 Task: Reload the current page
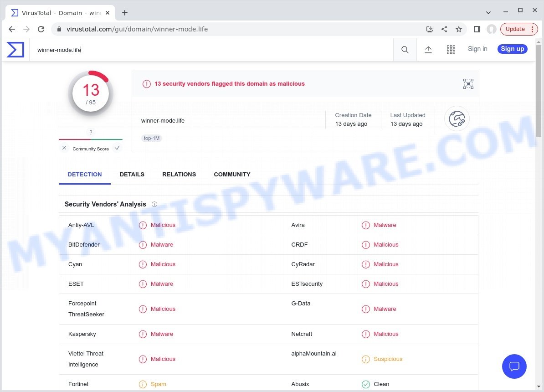click(x=41, y=29)
